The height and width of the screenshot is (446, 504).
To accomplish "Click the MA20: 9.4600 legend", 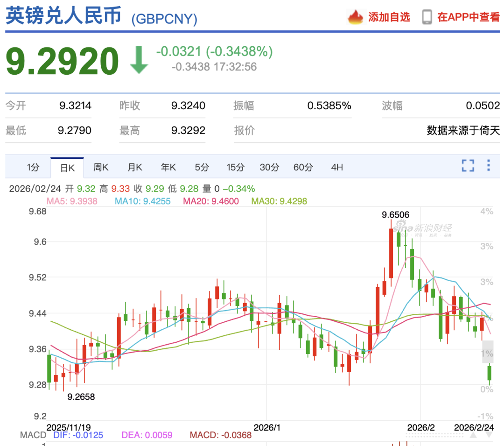I will click(x=211, y=201).
